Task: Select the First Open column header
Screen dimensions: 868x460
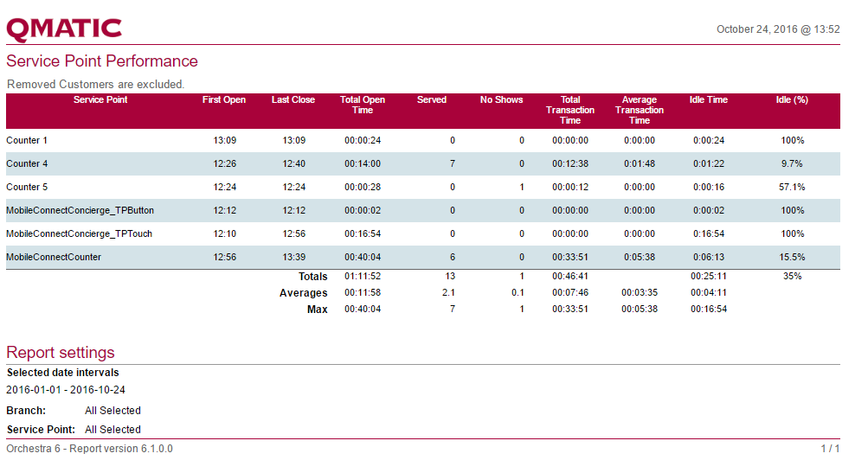Action: (224, 100)
